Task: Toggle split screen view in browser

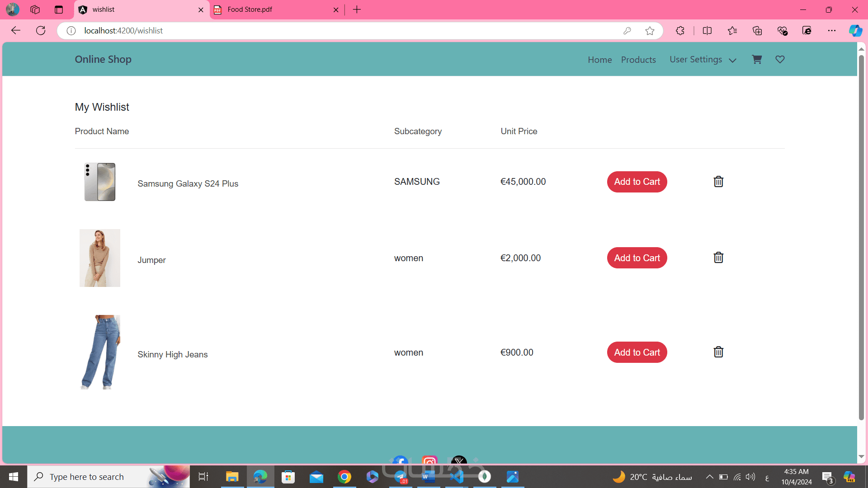Action: (707, 31)
